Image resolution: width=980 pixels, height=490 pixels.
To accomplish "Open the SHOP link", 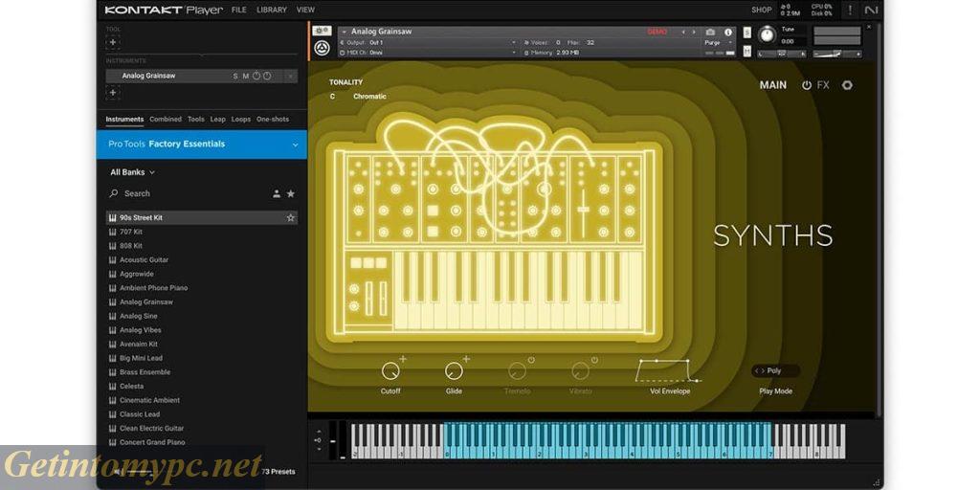I will pyautogui.click(x=761, y=10).
